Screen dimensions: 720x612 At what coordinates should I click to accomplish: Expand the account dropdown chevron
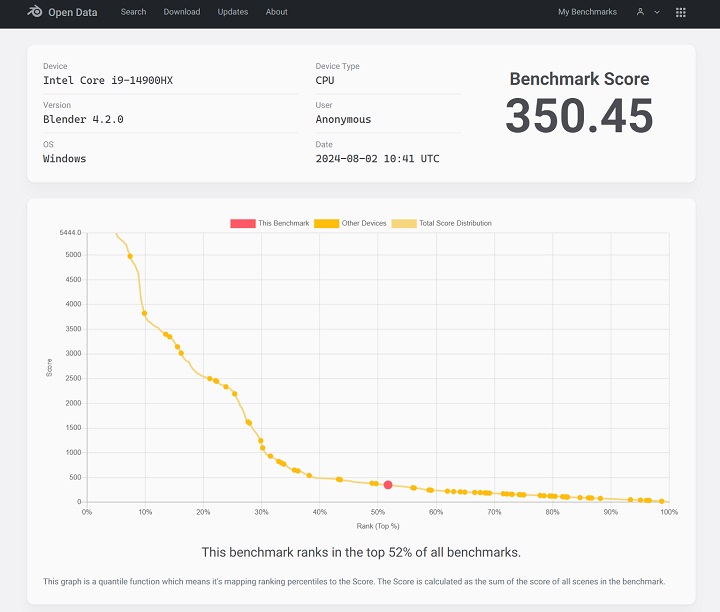[x=657, y=12]
